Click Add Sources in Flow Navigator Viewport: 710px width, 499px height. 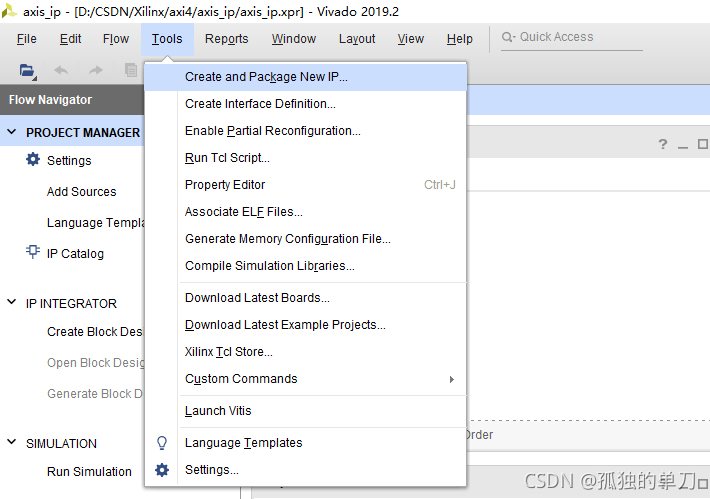pyautogui.click(x=82, y=192)
